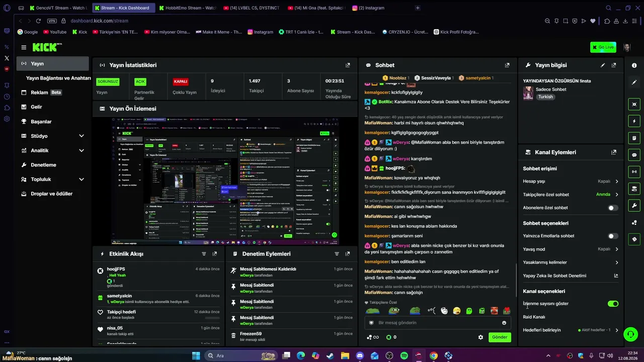Click the broadcast signal icon in the right rail
The width and height of the screenshot is (644, 362).
point(634,172)
